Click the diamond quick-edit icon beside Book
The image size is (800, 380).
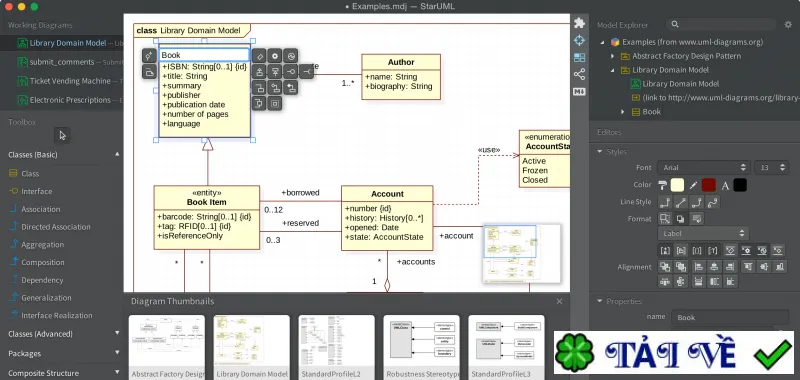(x=260, y=56)
